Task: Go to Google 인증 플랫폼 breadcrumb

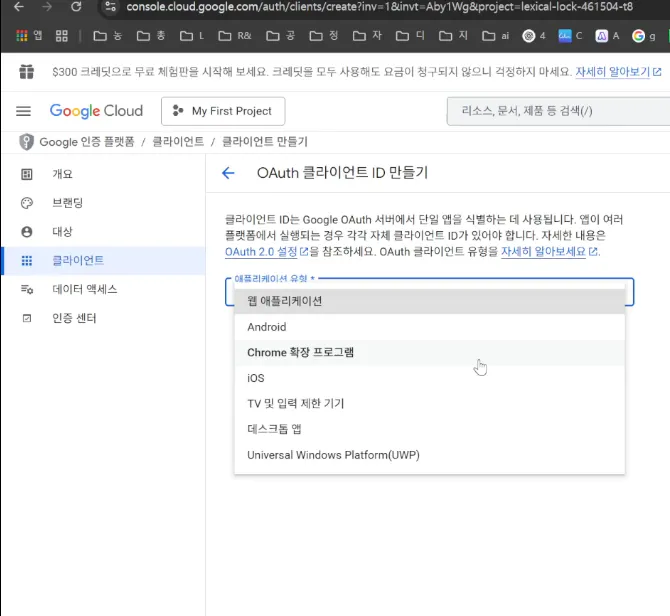Action: pos(87,142)
